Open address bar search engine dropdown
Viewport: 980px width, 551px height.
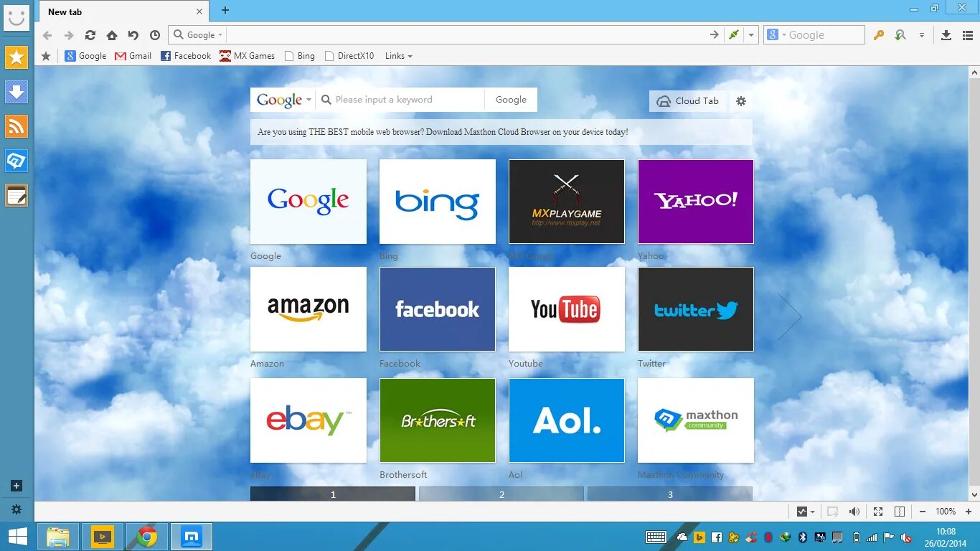199,35
